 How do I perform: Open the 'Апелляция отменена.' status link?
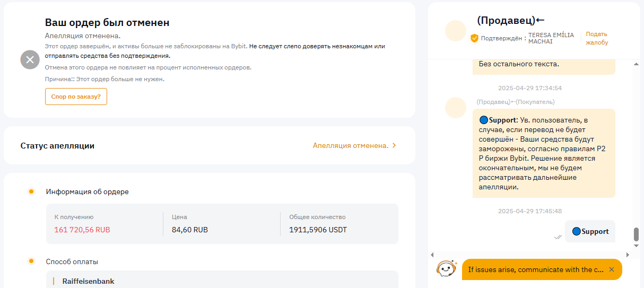(351, 145)
